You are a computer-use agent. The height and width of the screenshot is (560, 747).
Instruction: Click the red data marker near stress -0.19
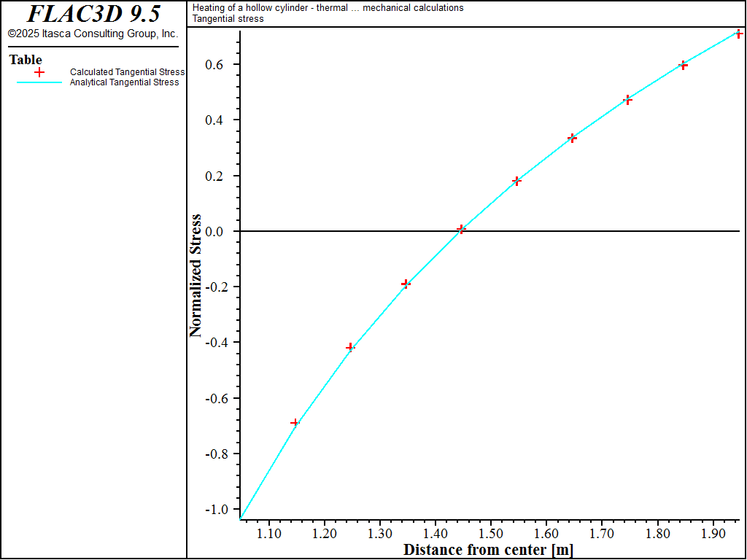[x=406, y=284]
